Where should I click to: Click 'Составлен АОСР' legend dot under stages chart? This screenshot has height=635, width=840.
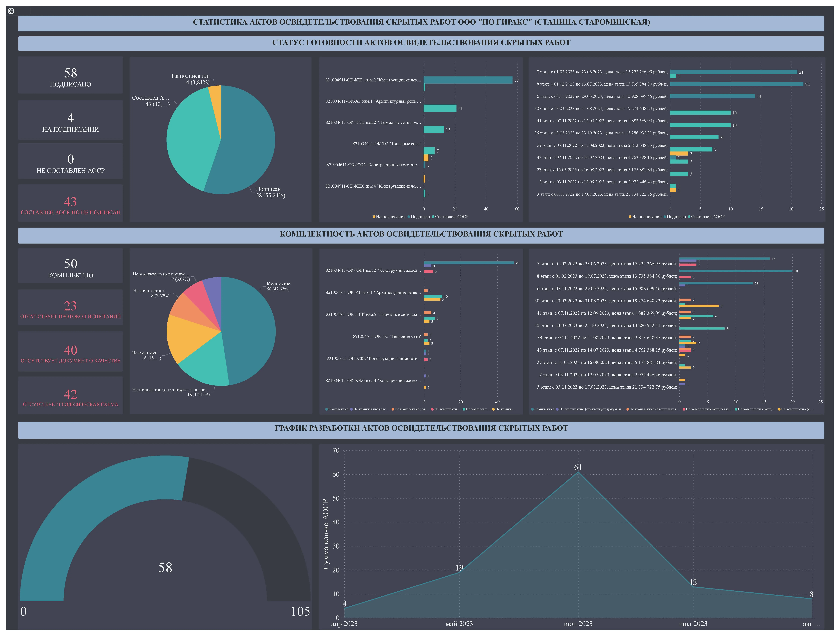(x=689, y=217)
